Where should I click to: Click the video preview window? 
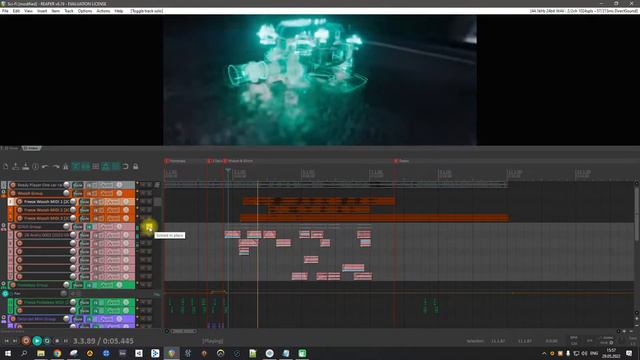pos(320,80)
